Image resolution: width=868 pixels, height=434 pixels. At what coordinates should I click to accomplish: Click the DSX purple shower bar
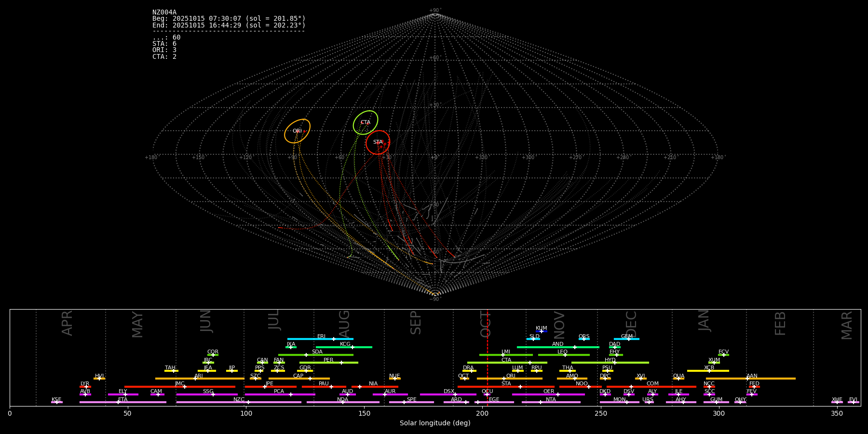point(448,394)
